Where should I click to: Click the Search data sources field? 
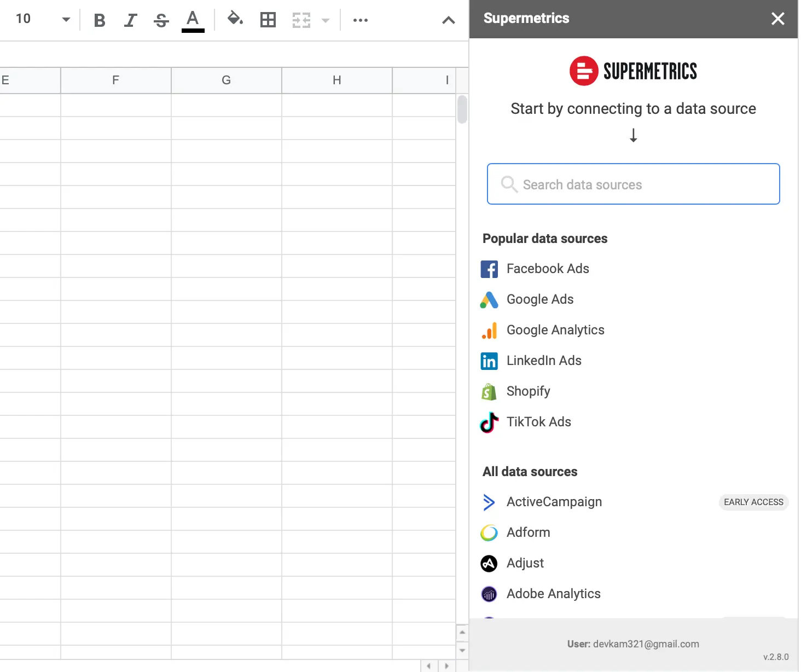click(634, 184)
